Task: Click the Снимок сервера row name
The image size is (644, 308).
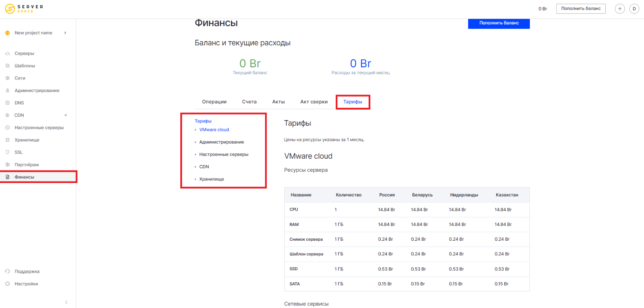Action: pyautogui.click(x=306, y=239)
